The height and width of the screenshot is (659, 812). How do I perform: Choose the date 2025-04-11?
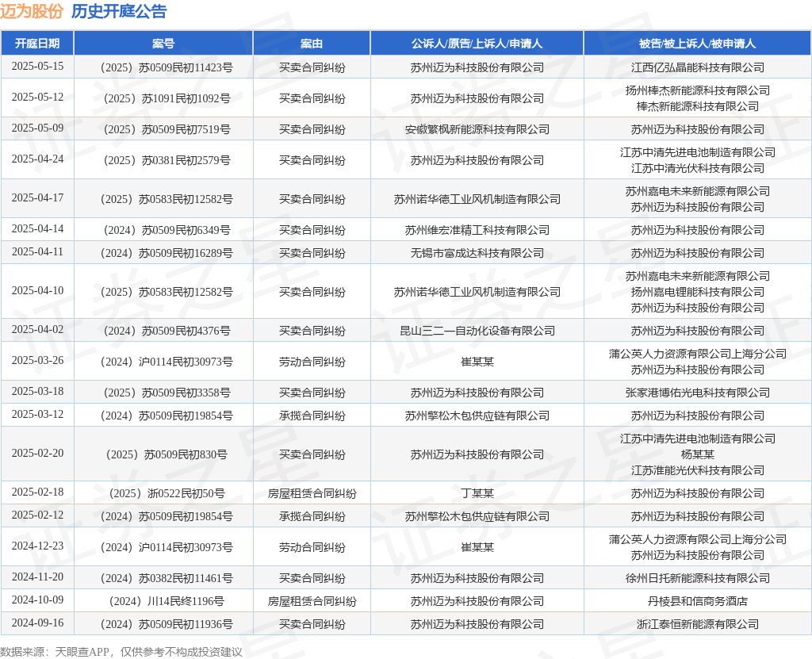click(x=37, y=252)
